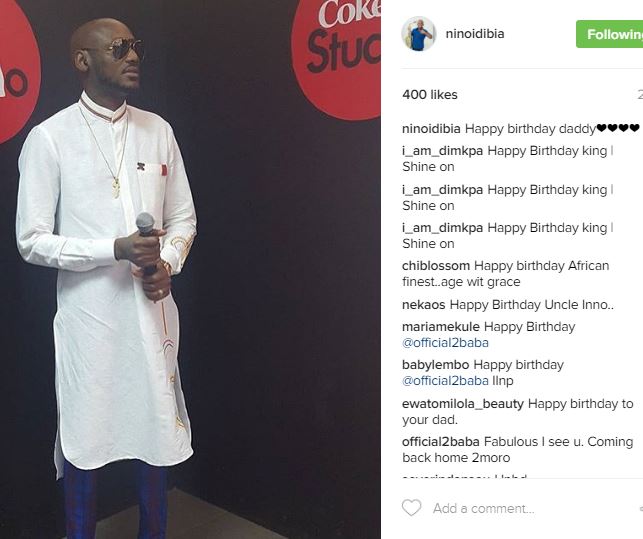Viewport: 643px width, 539px height.
Task: Open ninoidibia username in post header
Action: [475, 34]
